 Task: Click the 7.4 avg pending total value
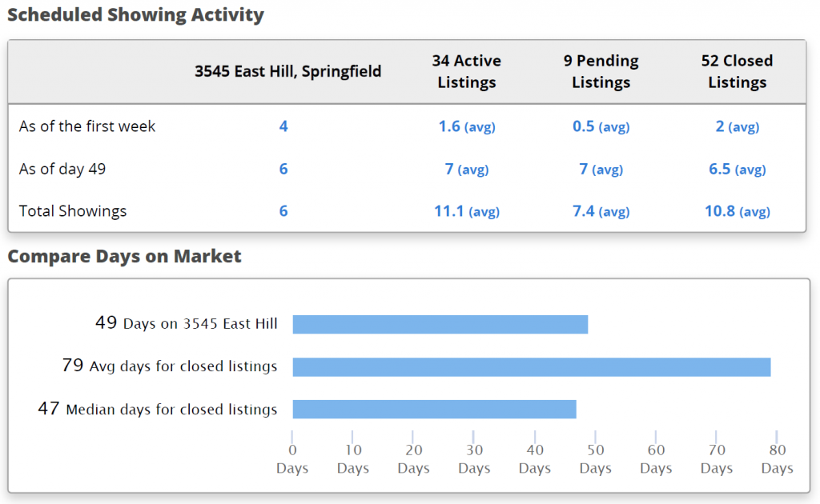[x=601, y=211]
